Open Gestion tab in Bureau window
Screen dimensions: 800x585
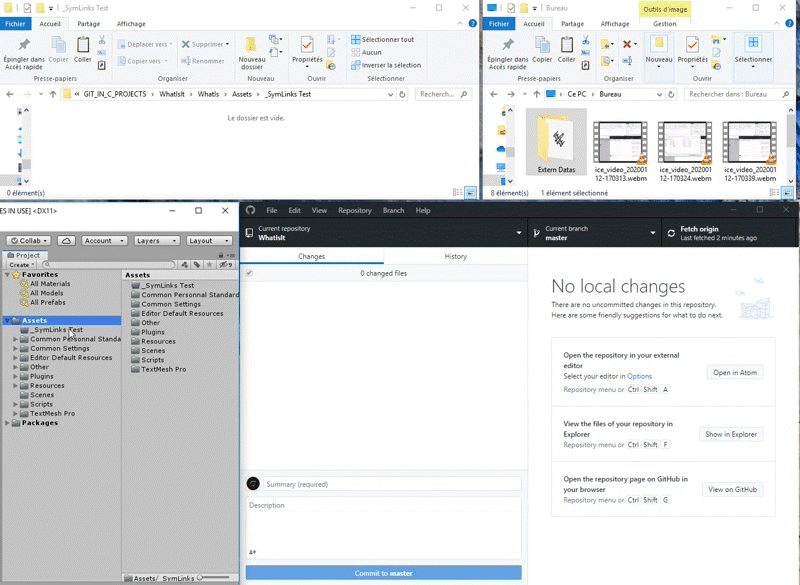665,23
